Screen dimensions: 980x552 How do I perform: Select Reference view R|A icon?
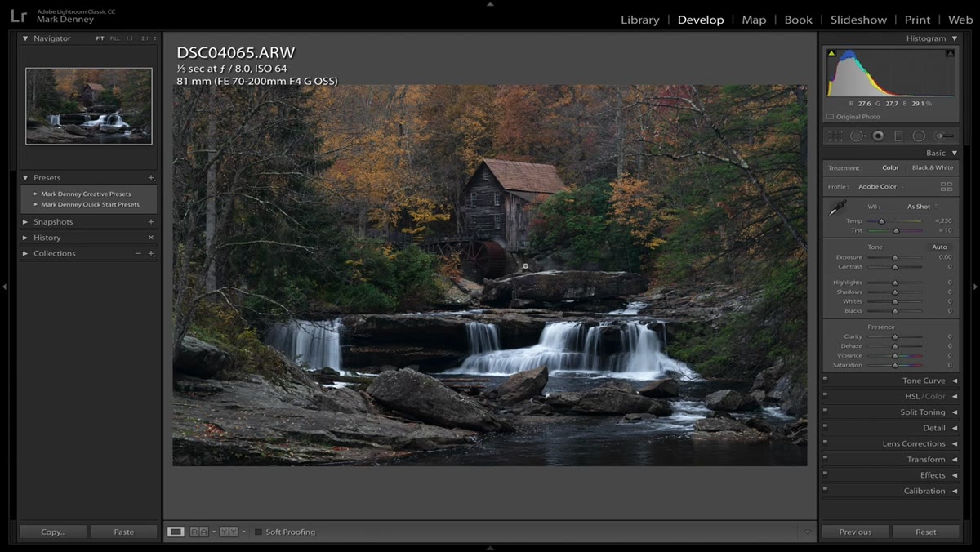(198, 532)
